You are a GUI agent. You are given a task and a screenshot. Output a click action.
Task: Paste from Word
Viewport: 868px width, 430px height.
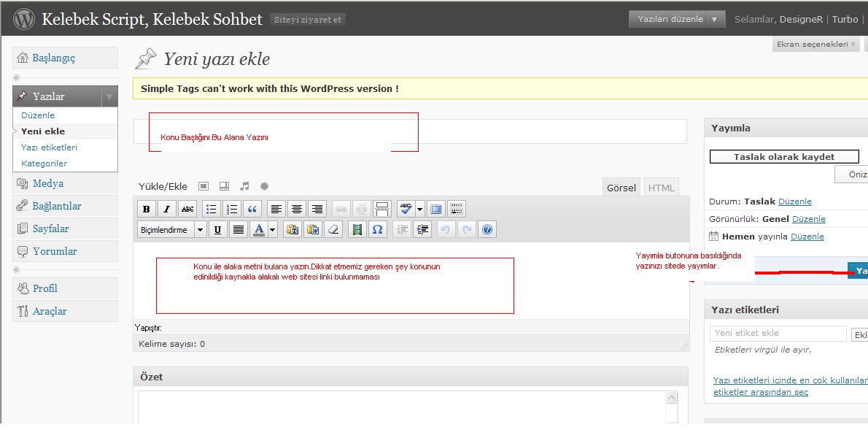[x=313, y=229]
